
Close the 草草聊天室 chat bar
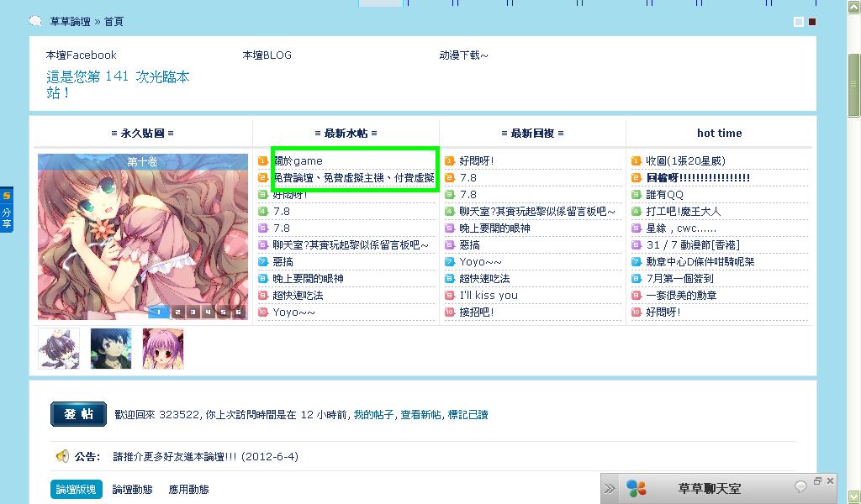tap(830, 481)
